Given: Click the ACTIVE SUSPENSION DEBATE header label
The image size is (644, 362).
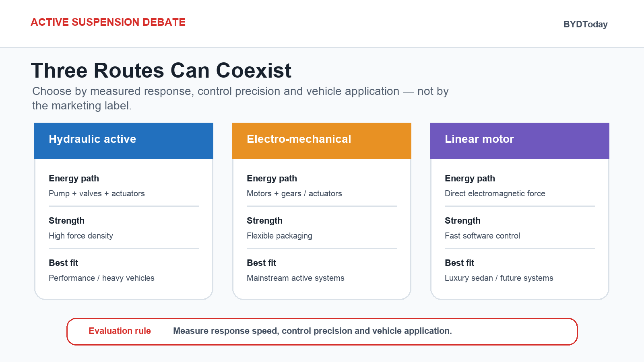Looking at the screenshot, I should [x=108, y=22].
